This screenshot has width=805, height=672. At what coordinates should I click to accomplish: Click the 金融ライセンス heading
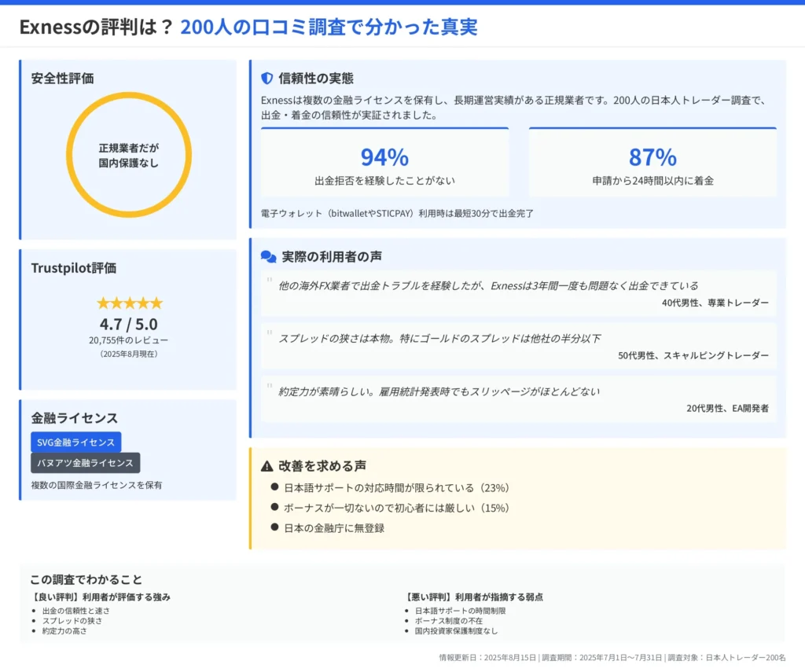coord(75,418)
